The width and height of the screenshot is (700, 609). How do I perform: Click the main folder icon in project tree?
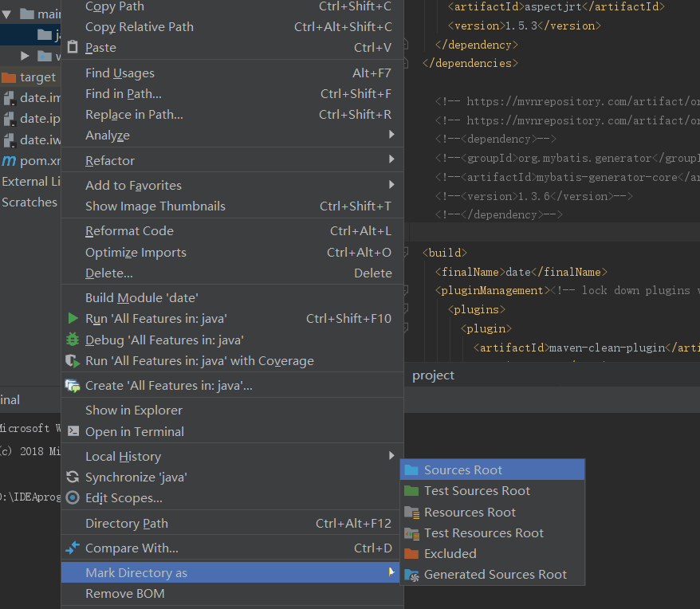pyautogui.click(x=27, y=14)
